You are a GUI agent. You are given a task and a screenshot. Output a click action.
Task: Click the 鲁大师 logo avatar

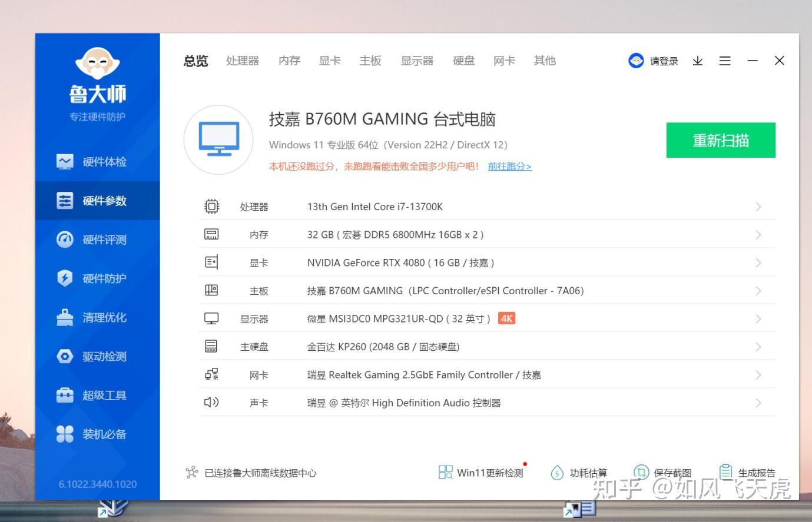98,64
